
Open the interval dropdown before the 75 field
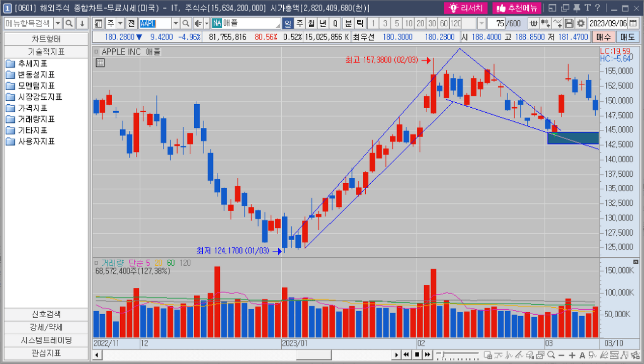point(481,24)
